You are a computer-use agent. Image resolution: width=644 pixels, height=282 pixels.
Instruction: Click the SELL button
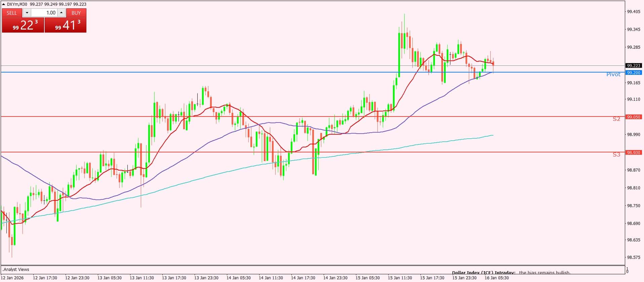[x=12, y=13]
